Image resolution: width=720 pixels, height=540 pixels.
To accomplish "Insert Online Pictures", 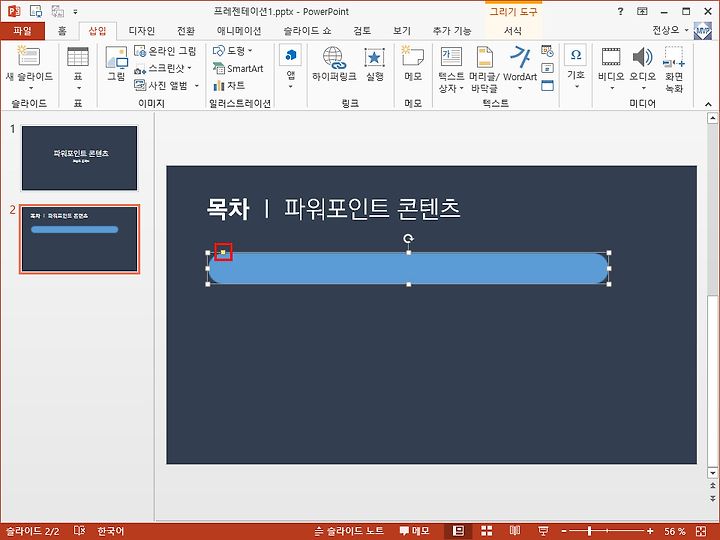I will click(x=165, y=51).
